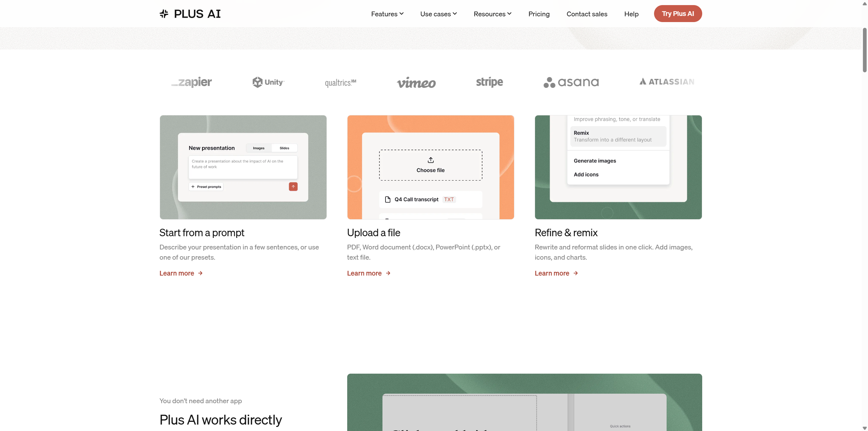This screenshot has height=431, width=868.
Task: Select the Q4 Call transcript file row
Action: (x=431, y=200)
